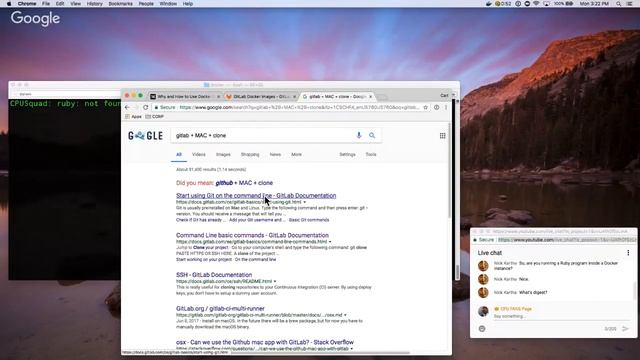Click the Chrome back arrow

(127, 107)
